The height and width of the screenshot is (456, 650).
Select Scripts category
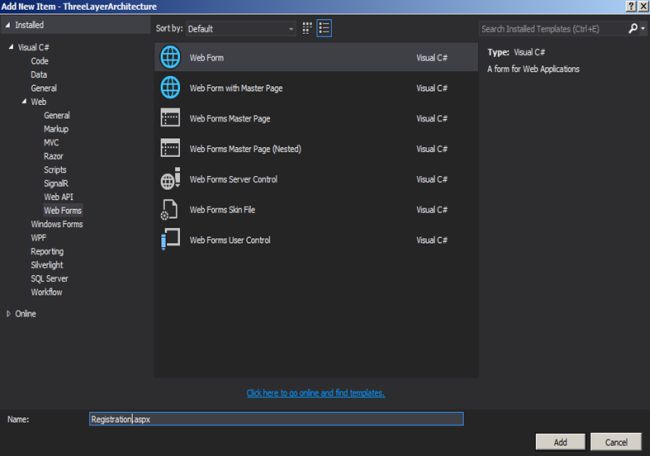coord(55,170)
